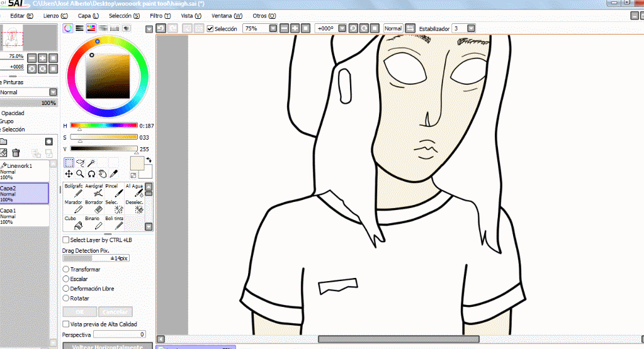Open the 75% zoom dropdown
Viewport: 644px width, 349px height.
273,28
